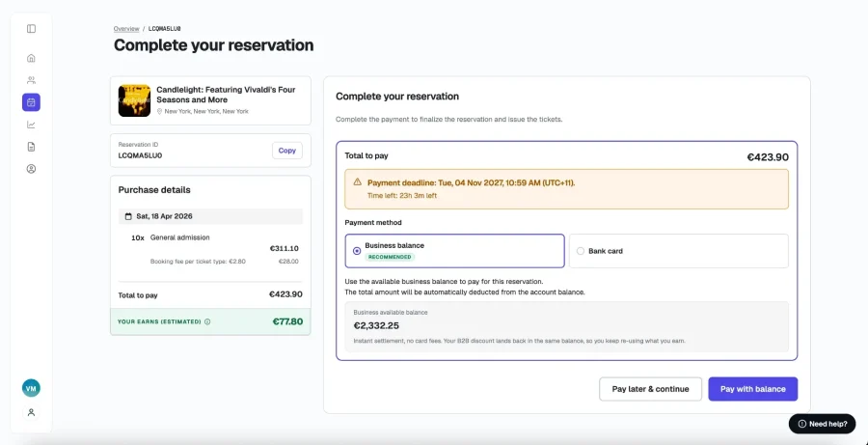The width and height of the screenshot is (868, 445).
Task: Open the documents icon in sidebar
Action: pyautogui.click(x=31, y=147)
